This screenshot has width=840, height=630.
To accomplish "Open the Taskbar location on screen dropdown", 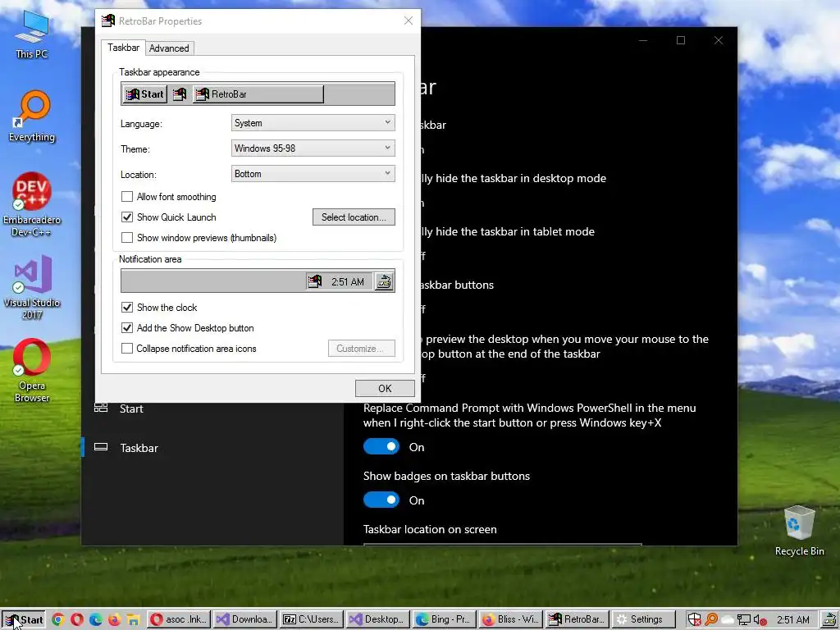I will [503, 545].
